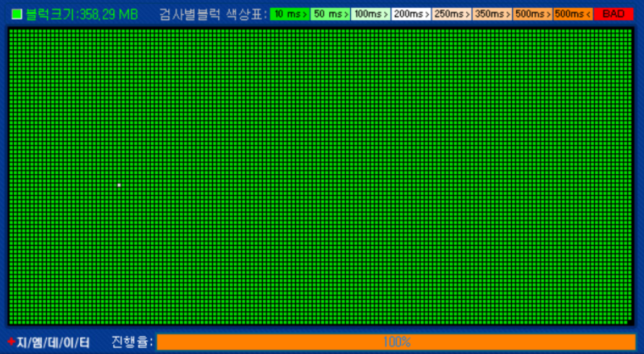Select the 500ms > orange legend swatch
This screenshot has width=644, height=354.
click(x=532, y=14)
